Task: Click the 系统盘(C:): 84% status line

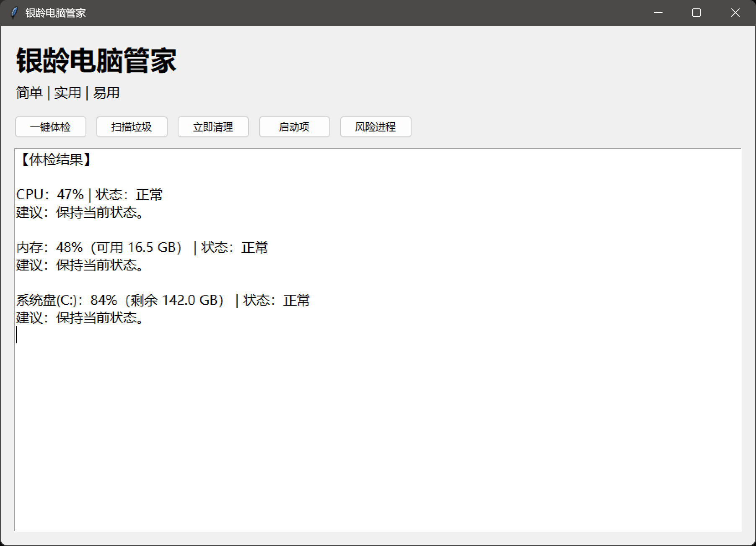Action: tap(163, 300)
